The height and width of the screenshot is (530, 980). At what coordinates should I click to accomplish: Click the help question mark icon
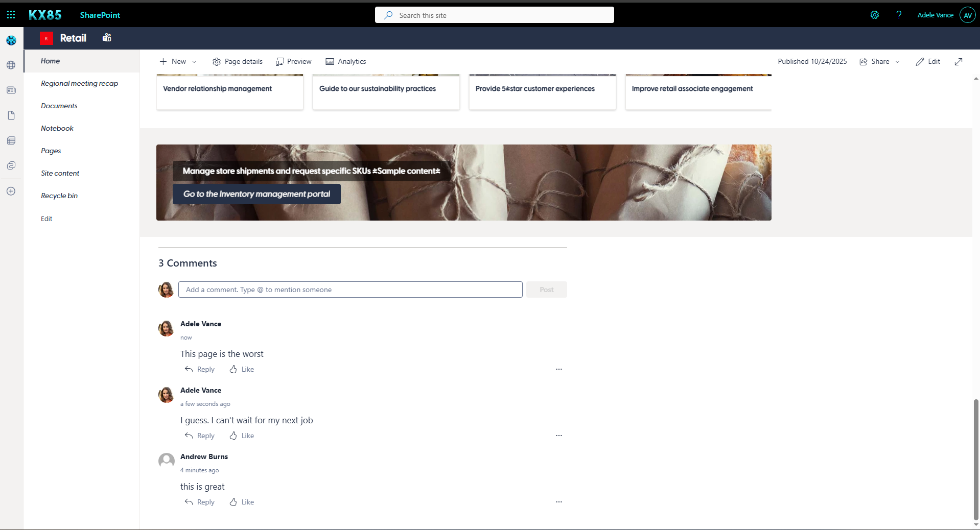click(x=898, y=15)
